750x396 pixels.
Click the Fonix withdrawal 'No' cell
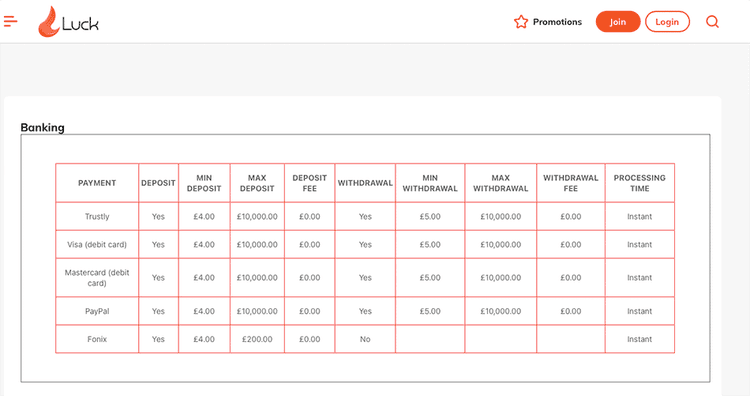(x=365, y=339)
